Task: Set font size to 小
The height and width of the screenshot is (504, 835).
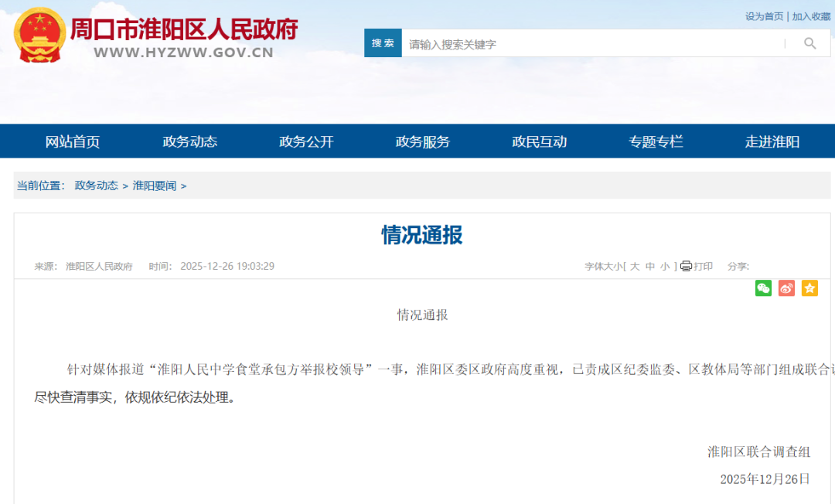Action: tap(665, 266)
